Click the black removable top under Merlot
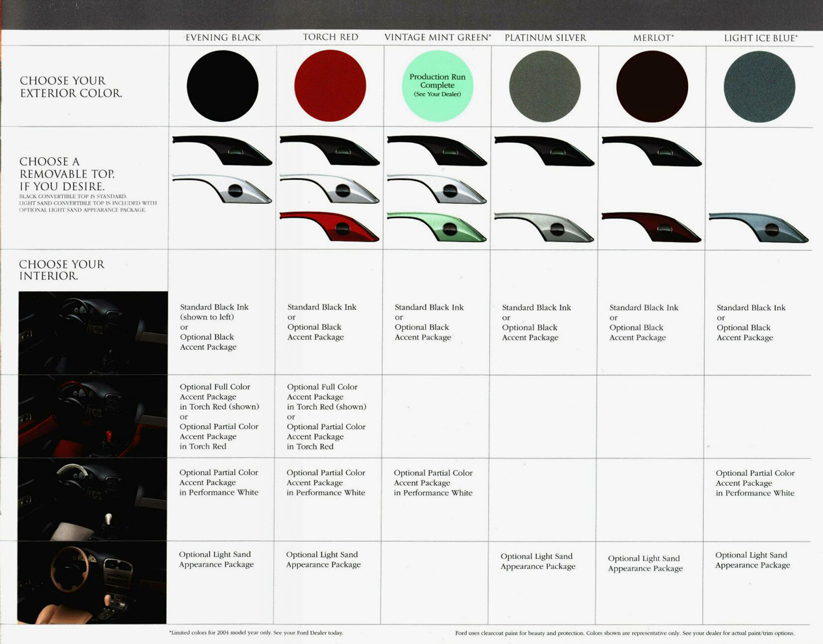Screen dimensions: 823x644 tap(652, 150)
